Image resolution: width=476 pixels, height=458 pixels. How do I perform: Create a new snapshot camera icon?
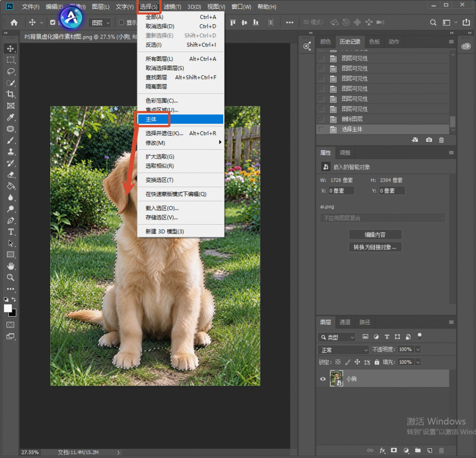(429, 139)
